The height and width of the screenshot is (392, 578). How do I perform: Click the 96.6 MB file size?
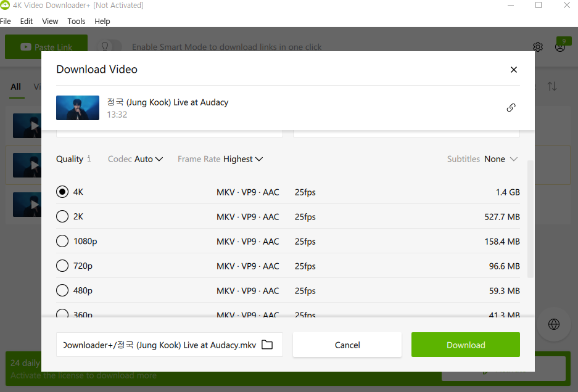click(504, 266)
